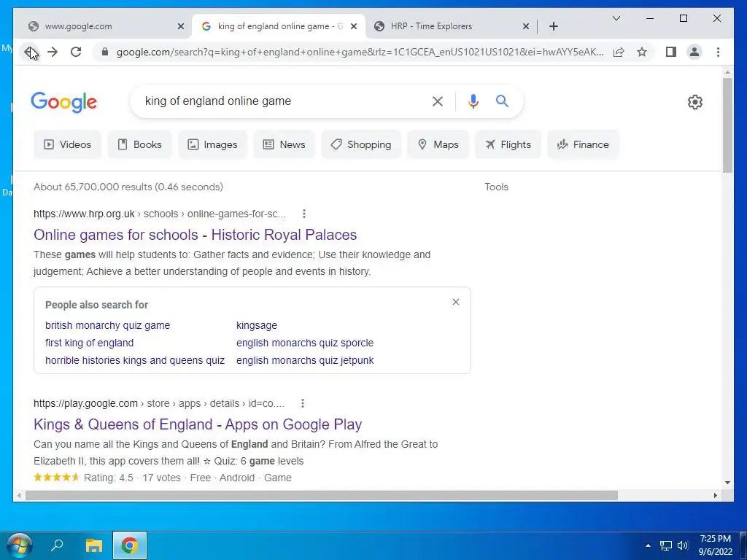The image size is (747, 560).
Task: Click into the Google search input field
Action: click(x=284, y=101)
